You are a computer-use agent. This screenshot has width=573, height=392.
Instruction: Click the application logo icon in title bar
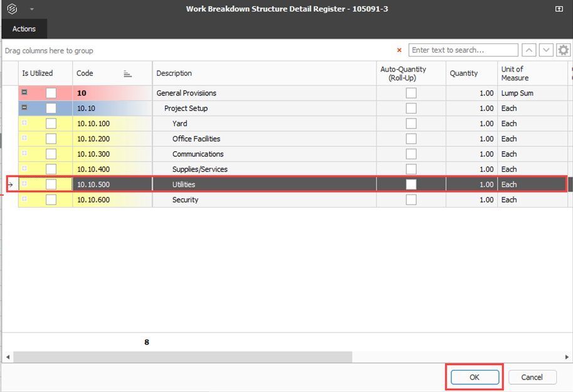tap(11, 9)
